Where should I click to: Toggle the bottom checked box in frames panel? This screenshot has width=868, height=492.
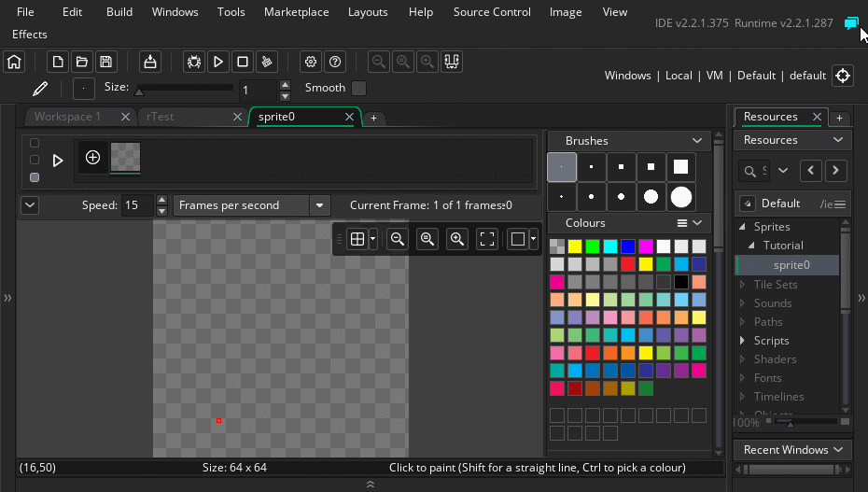(35, 177)
